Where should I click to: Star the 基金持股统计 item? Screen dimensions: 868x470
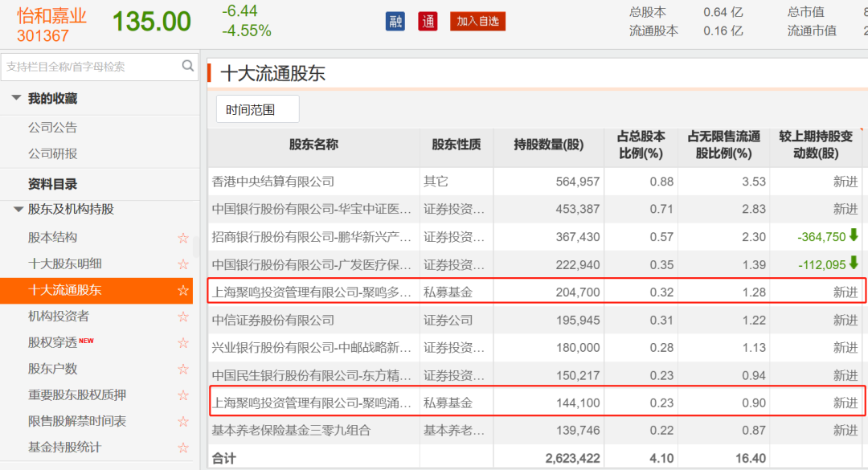click(x=183, y=448)
